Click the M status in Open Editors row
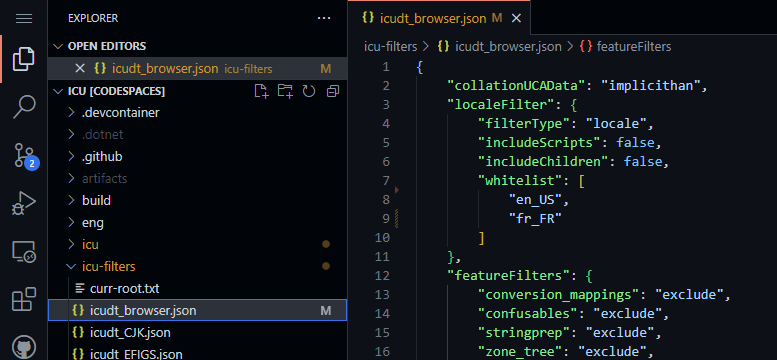777x360 pixels. click(x=326, y=69)
